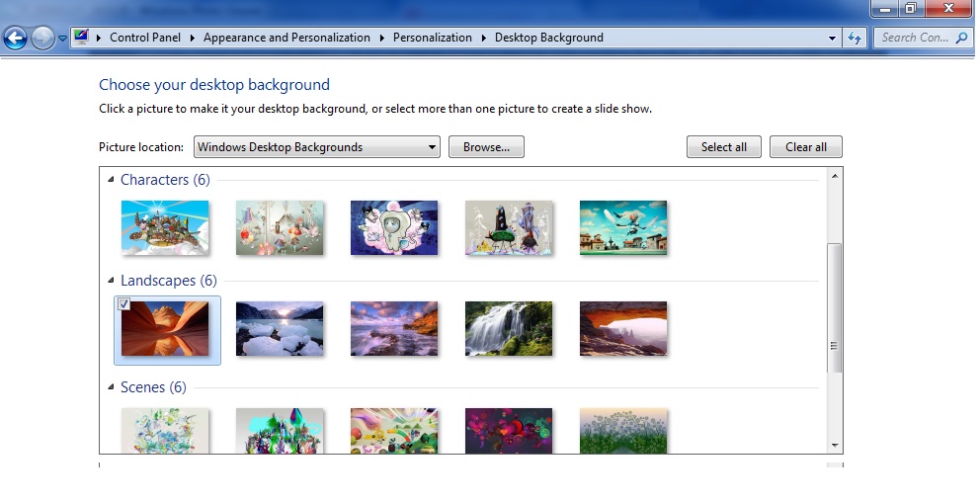This screenshot has width=980, height=504.
Task: Click the wallpaper list scroll down arrow
Action: click(x=835, y=446)
